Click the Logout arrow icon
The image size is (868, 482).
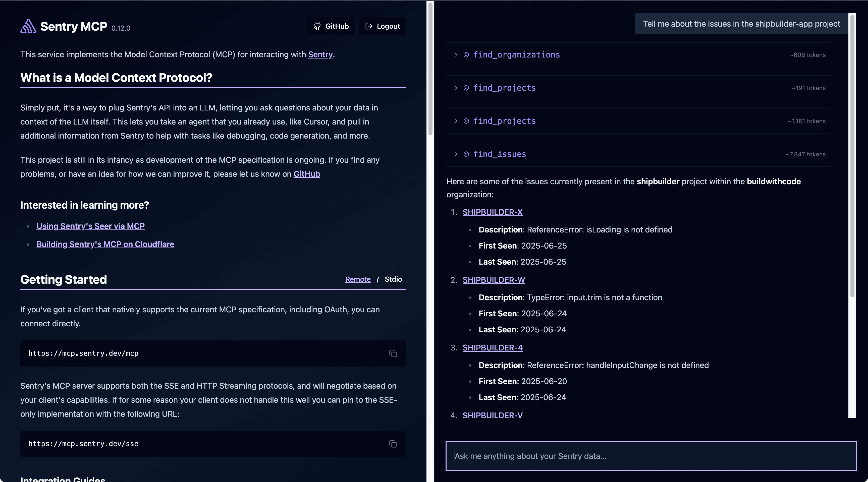click(369, 26)
